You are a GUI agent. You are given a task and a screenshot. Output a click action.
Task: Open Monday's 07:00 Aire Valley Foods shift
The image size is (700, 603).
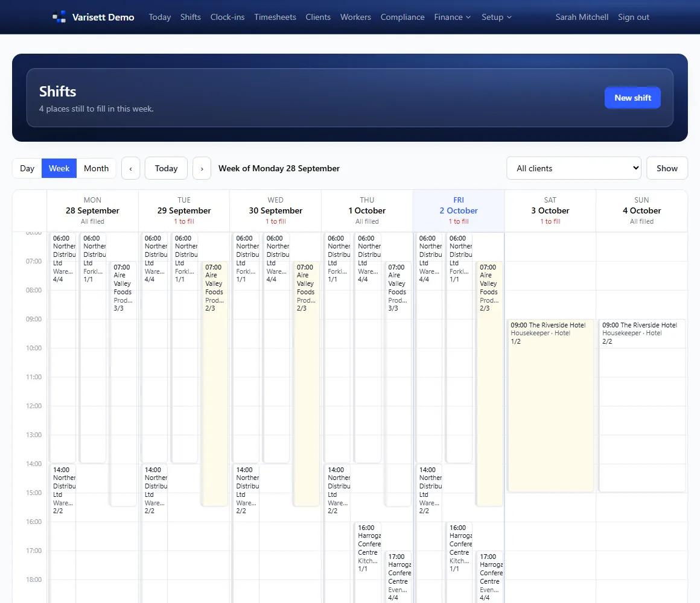123,384
